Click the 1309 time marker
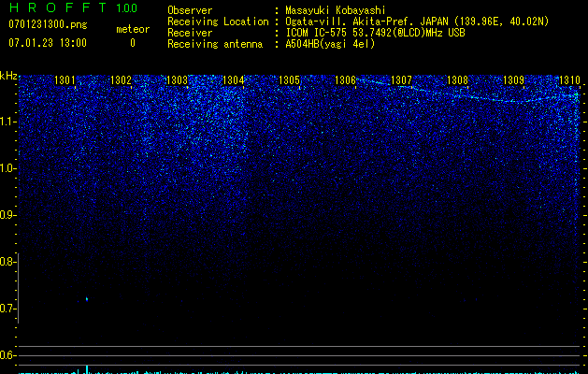Viewport: 588px width, 374px height. pyautogui.click(x=513, y=80)
